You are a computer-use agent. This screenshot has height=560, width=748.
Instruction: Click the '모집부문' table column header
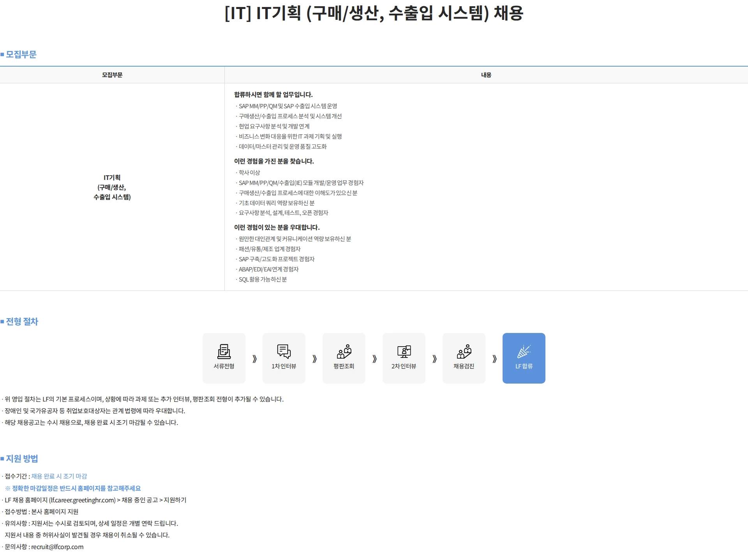[x=112, y=75]
